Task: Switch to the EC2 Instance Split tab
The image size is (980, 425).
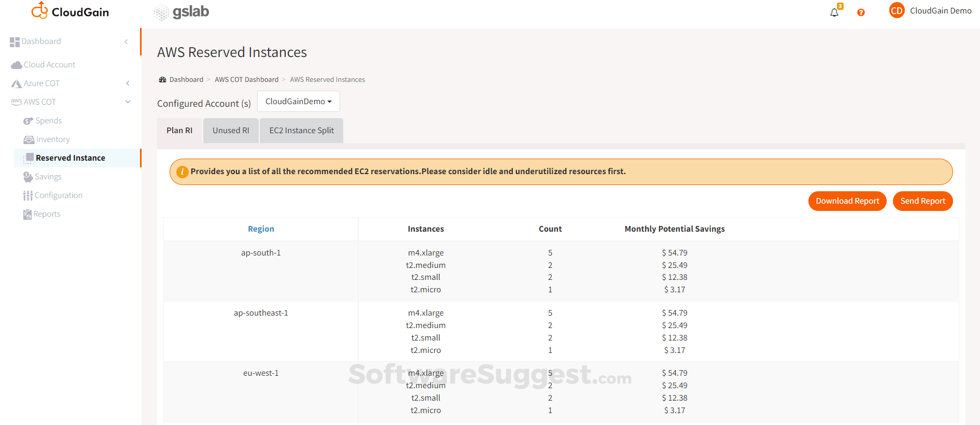Action: click(301, 131)
